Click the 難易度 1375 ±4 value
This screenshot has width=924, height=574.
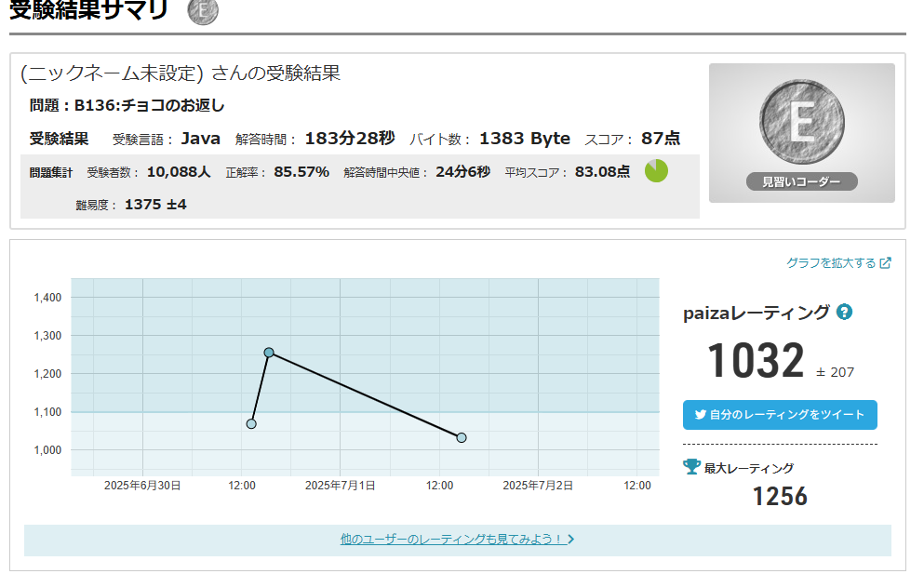[155, 204]
